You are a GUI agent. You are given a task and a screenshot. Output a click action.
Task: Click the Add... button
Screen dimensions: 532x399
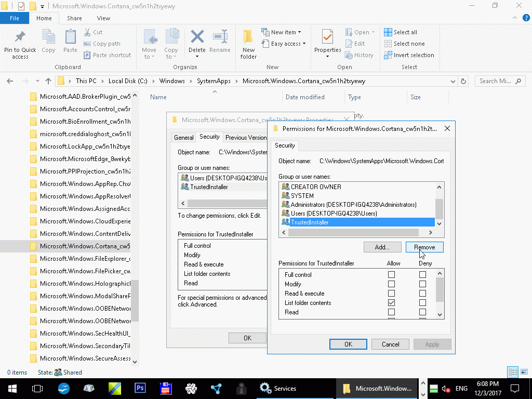pyautogui.click(x=382, y=247)
